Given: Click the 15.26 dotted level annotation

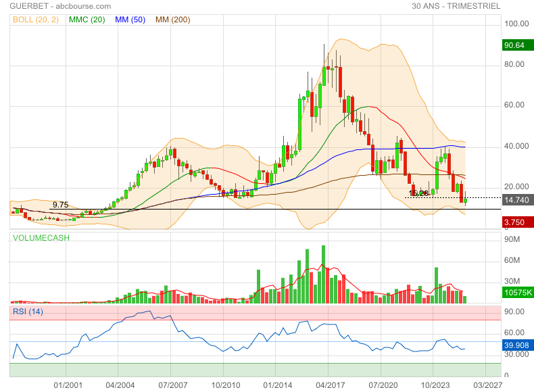Looking at the screenshot, I should tap(419, 194).
